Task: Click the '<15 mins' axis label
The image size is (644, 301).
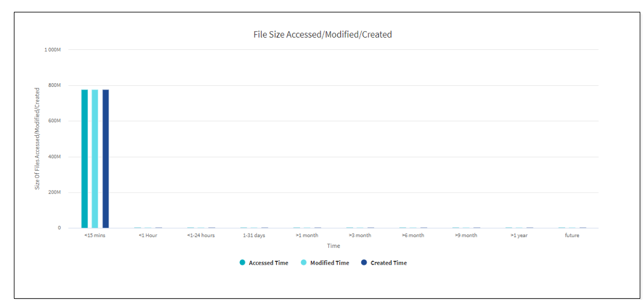Action: [x=95, y=236]
